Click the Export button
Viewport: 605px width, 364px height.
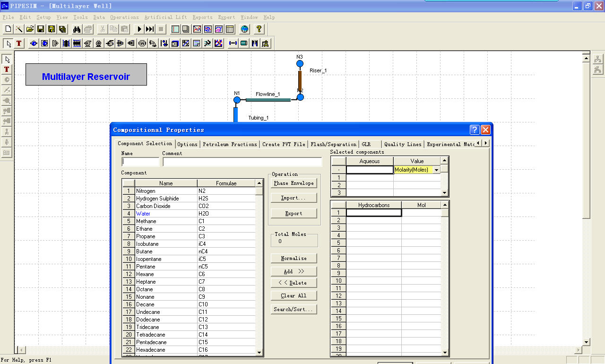click(294, 213)
